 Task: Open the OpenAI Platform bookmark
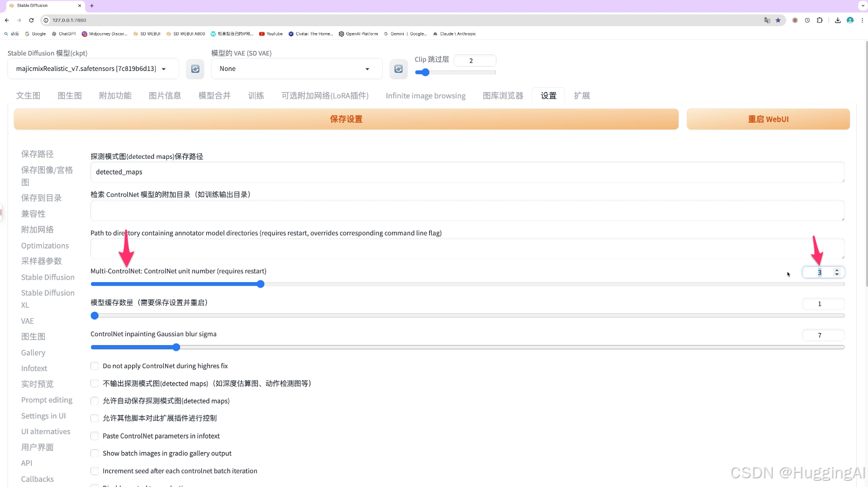[x=358, y=34]
